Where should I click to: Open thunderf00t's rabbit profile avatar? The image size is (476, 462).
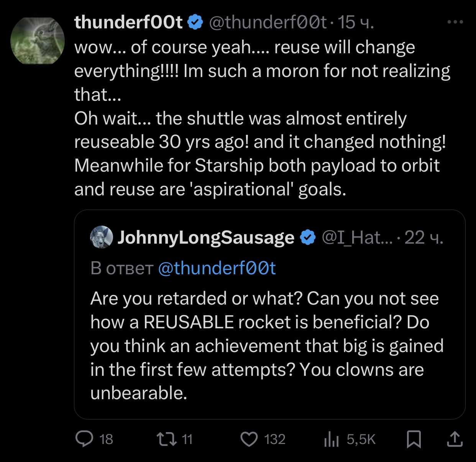click(38, 41)
